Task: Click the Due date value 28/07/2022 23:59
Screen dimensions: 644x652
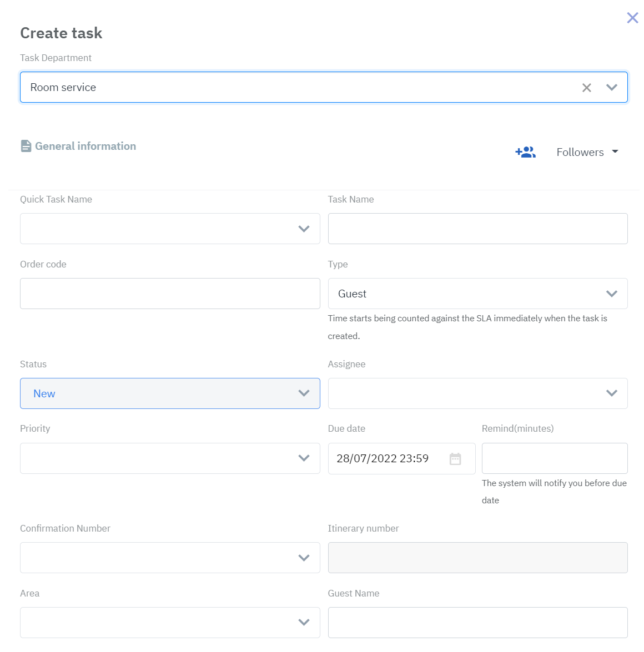Action: pyautogui.click(x=383, y=459)
